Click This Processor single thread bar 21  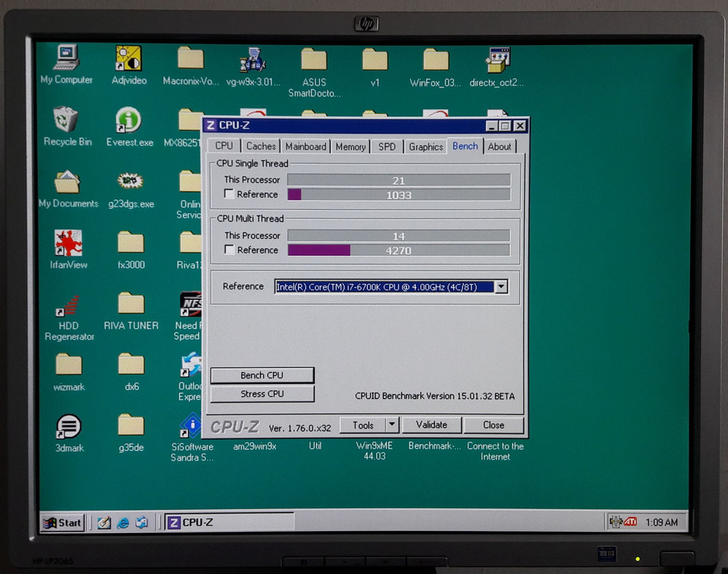pos(399,180)
